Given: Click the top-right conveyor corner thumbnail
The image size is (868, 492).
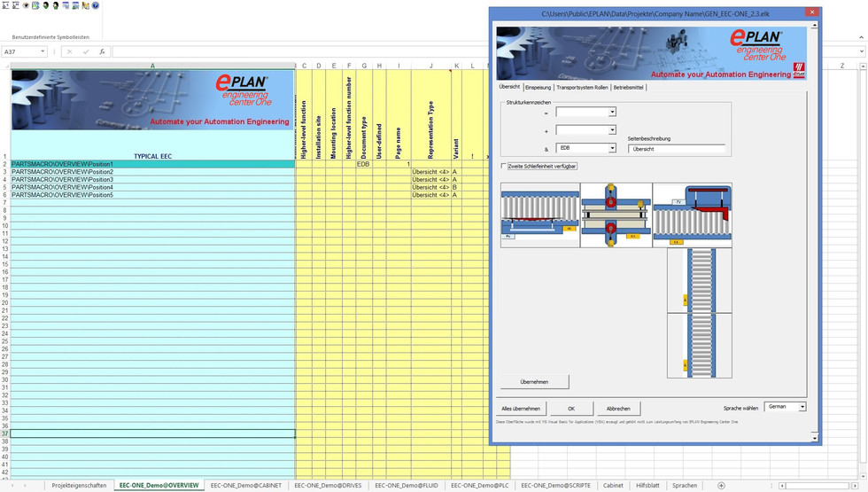Looking at the screenshot, I should 693,215.
